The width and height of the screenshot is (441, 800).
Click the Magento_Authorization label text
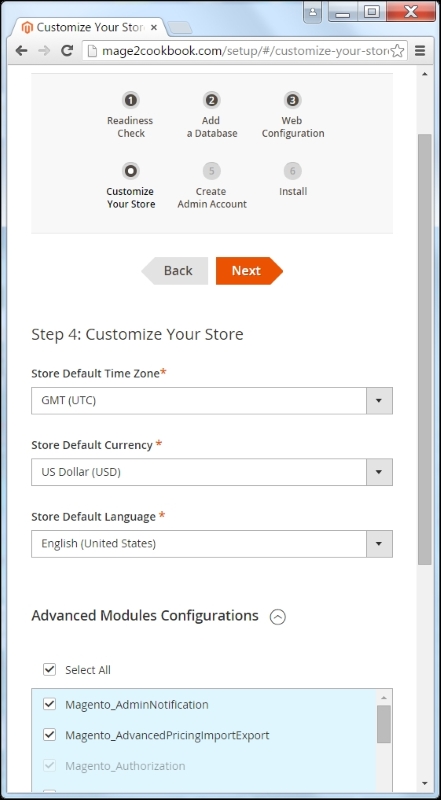tap(125, 766)
